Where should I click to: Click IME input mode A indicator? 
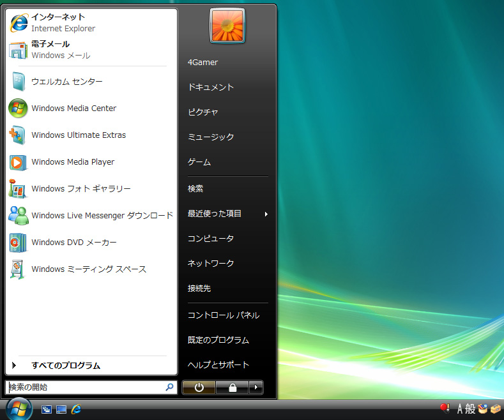tap(460, 409)
